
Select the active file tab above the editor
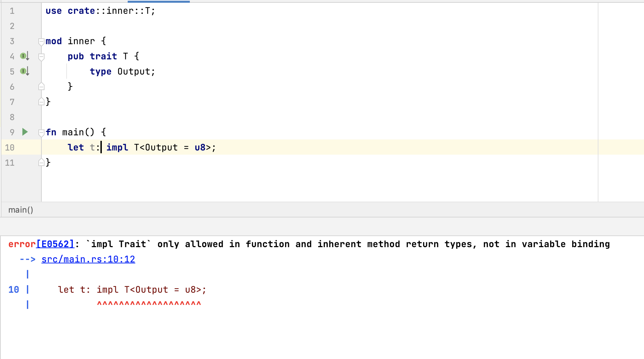pos(159,2)
